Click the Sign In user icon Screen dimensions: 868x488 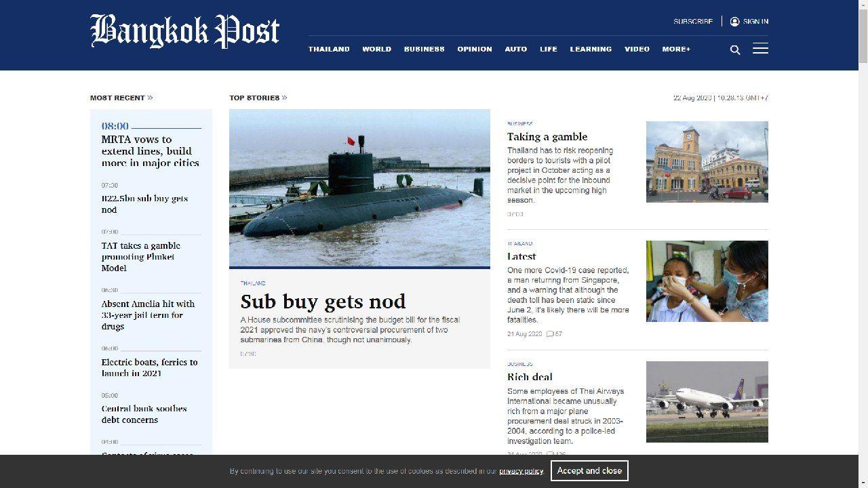(734, 22)
